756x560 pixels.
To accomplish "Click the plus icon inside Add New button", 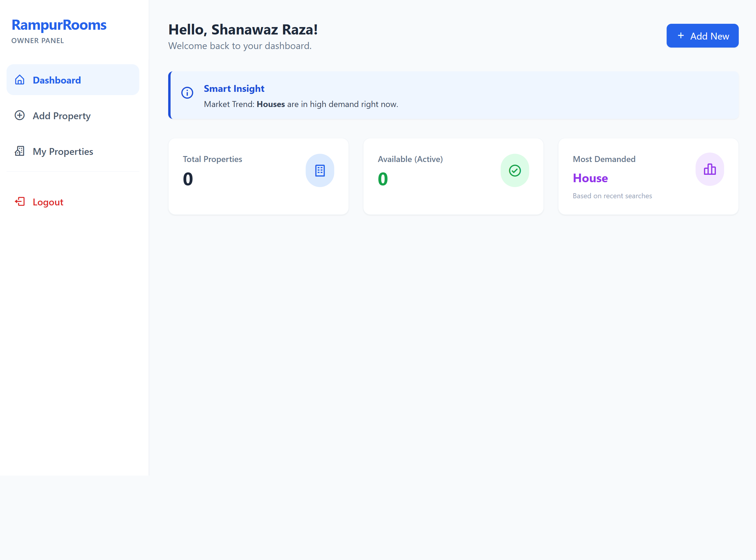I will coord(681,36).
